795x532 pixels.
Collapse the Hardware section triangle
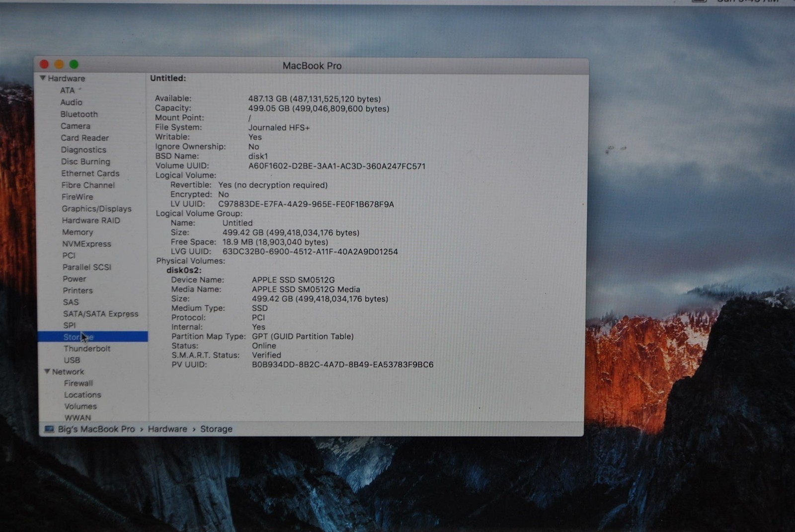(x=43, y=78)
